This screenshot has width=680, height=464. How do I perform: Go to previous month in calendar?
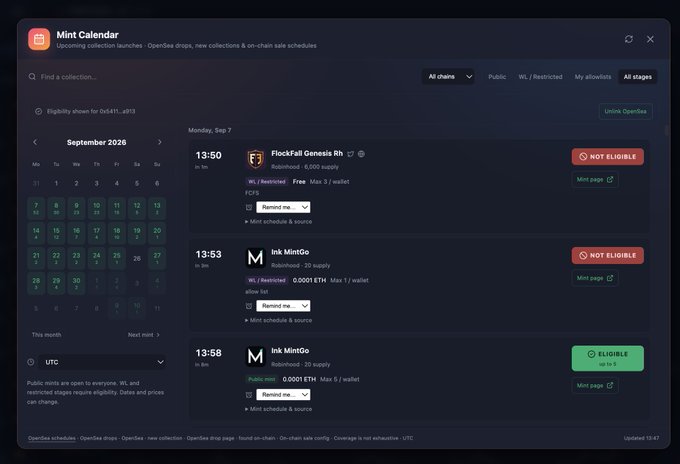pos(35,142)
